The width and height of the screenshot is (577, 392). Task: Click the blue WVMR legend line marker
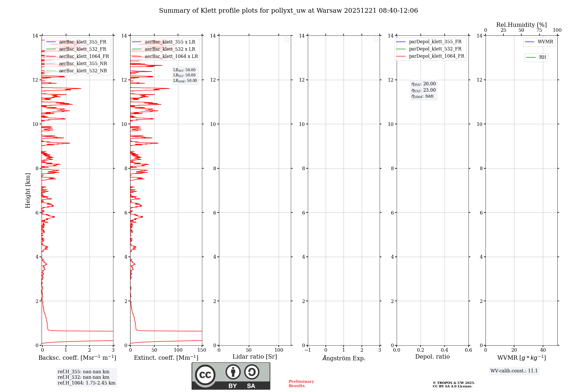(530, 42)
